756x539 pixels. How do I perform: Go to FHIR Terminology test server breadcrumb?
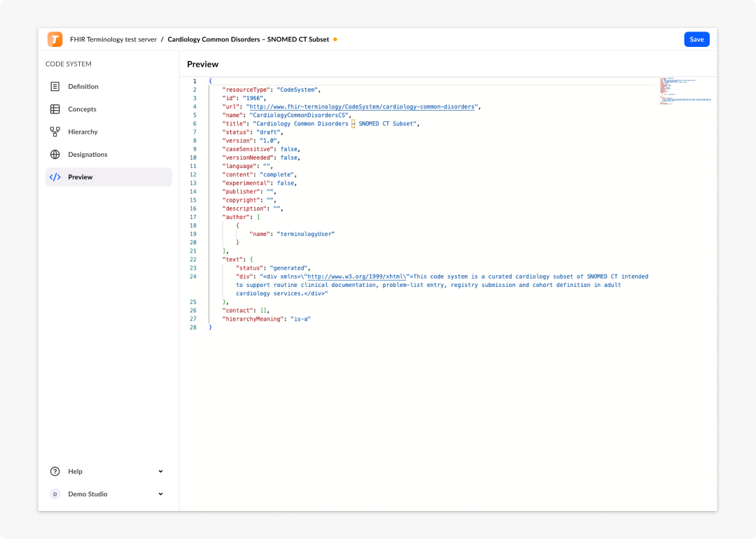click(x=113, y=39)
